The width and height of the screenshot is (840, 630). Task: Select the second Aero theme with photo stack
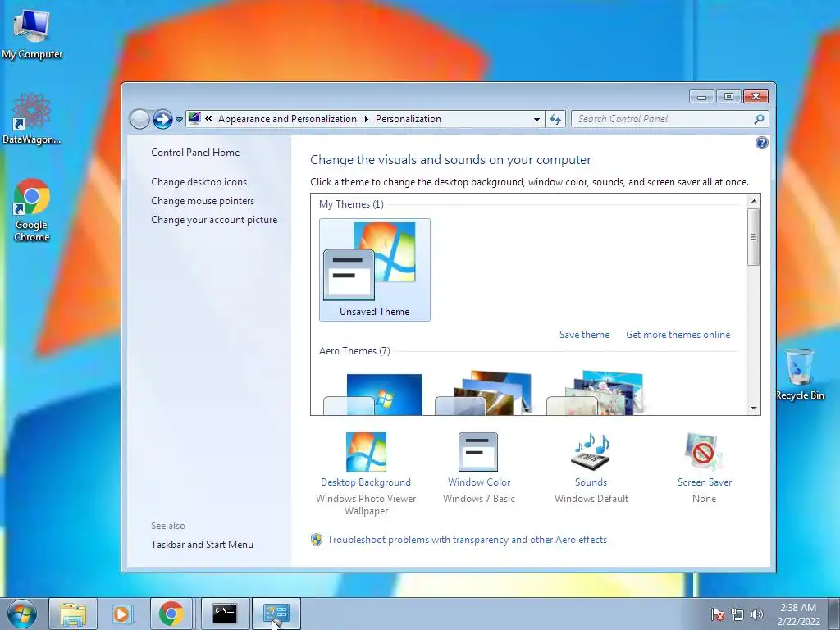[x=484, y=393]
